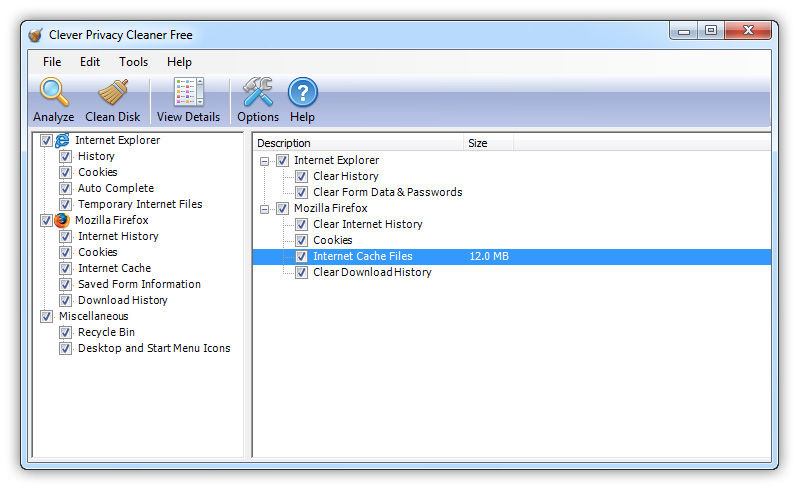Toggle the Auto Complete checkbox
Screen dimensions: 799x490
65,188
